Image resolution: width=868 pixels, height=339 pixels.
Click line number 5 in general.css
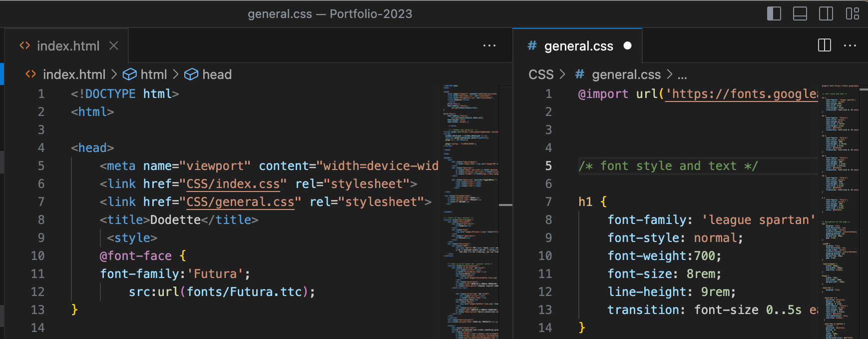pos(548,166)
